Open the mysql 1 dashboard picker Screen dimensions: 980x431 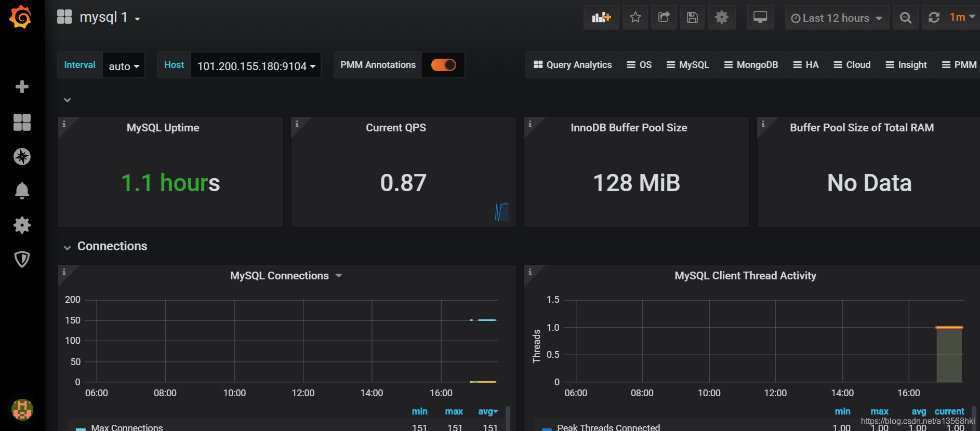pyautogui.click(x=110, y=17)
